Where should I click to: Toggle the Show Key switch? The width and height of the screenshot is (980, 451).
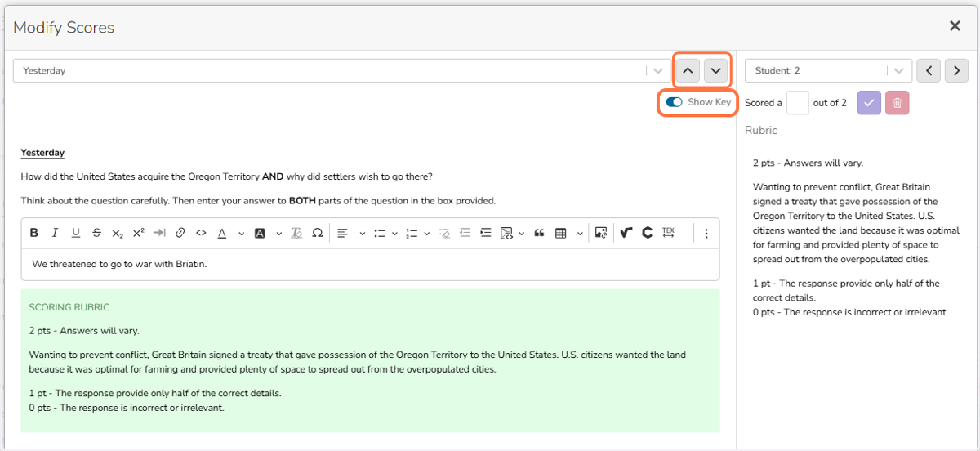click(675, 102)
